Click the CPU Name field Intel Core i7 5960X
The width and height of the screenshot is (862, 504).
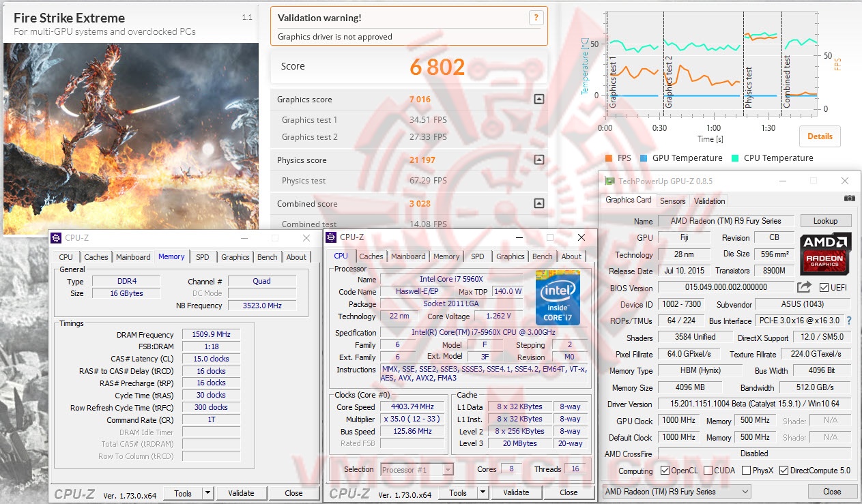point(451,279)
